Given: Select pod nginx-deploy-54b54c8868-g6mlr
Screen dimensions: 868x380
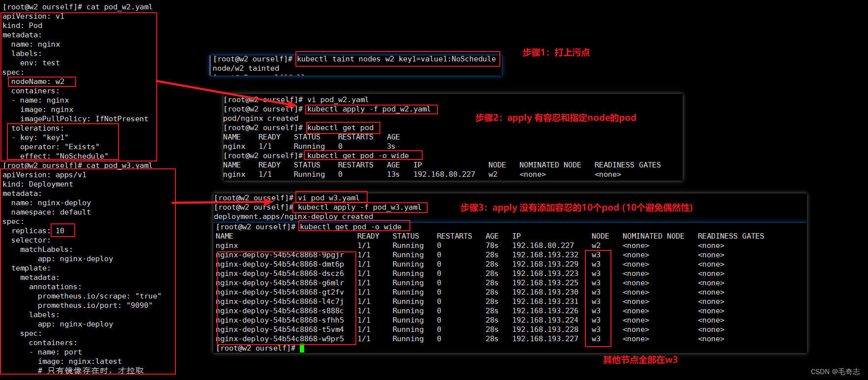Looking at the screenshot, I should [280, 283].
